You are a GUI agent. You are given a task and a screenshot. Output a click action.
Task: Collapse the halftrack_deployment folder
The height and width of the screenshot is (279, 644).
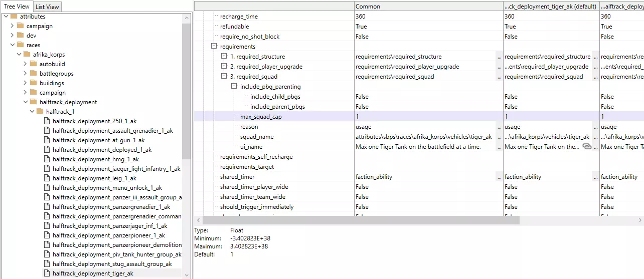click(x=25, y=102)
